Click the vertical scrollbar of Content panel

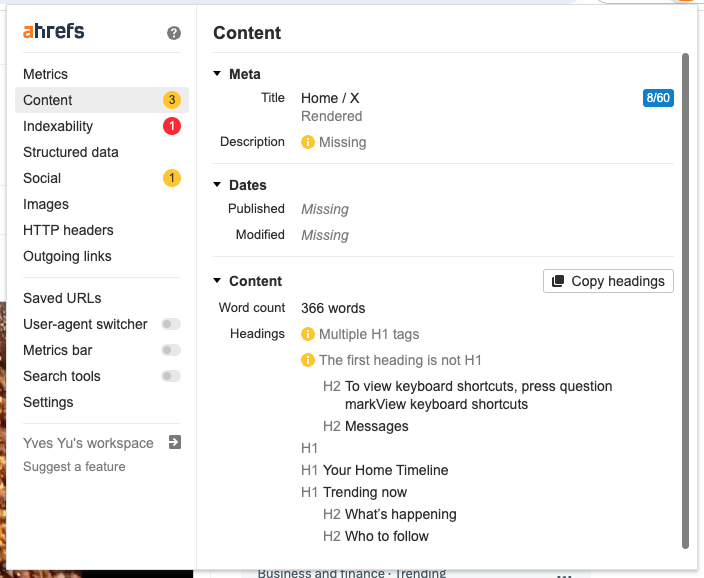[x=685, y=301]
